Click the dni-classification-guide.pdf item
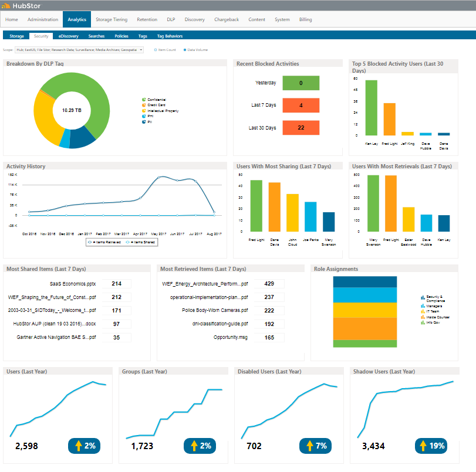Screen dimensions: 476x472 (220, 324)
